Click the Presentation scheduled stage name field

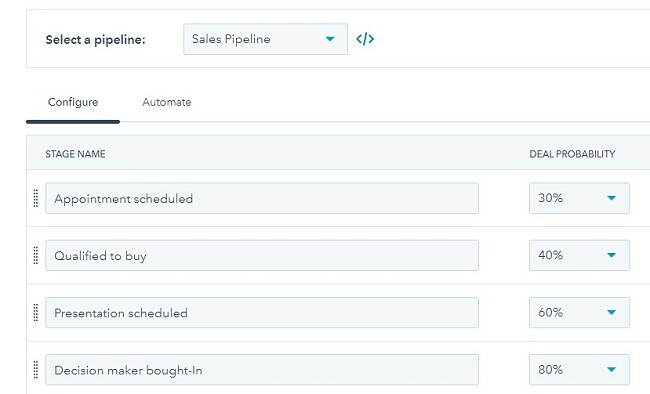262,313
